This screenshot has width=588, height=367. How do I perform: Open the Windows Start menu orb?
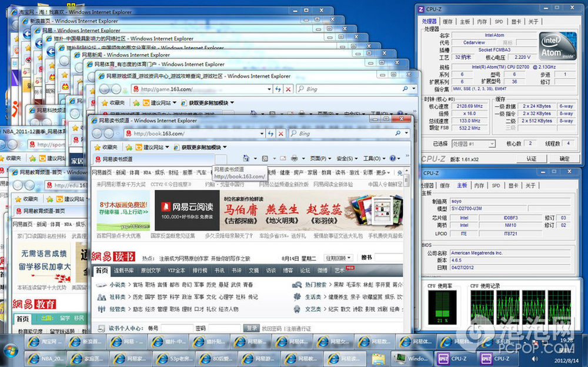10,351
